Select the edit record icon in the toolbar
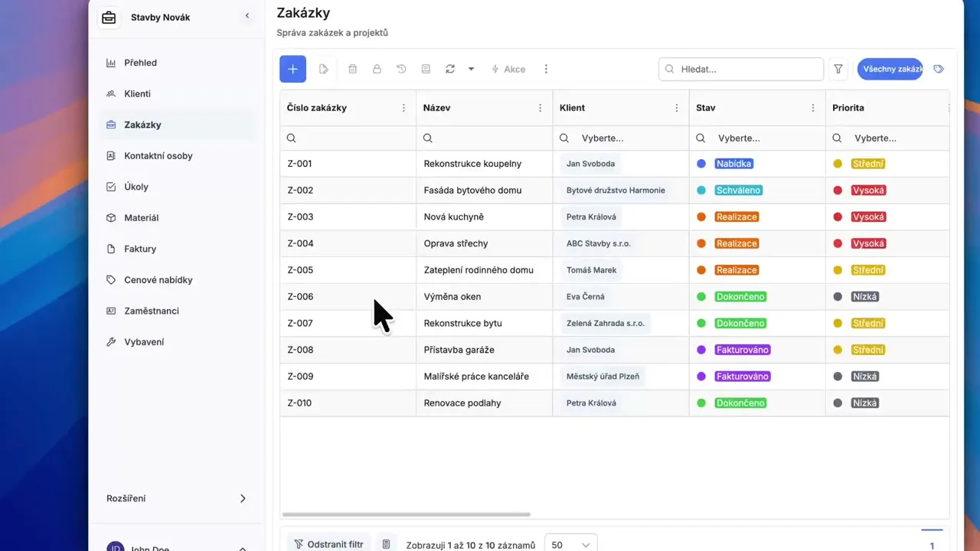Screen dimensions: 980x551 (323, 69)
